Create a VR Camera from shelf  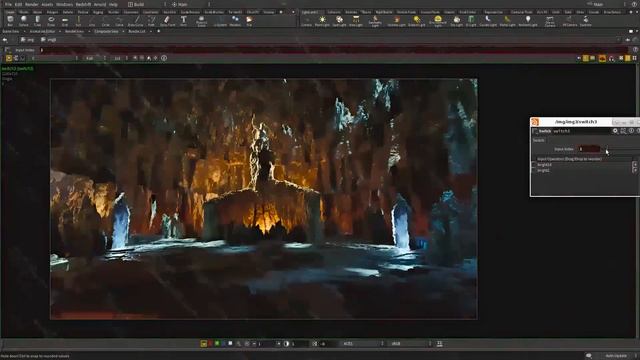click(x=570, y=21)
